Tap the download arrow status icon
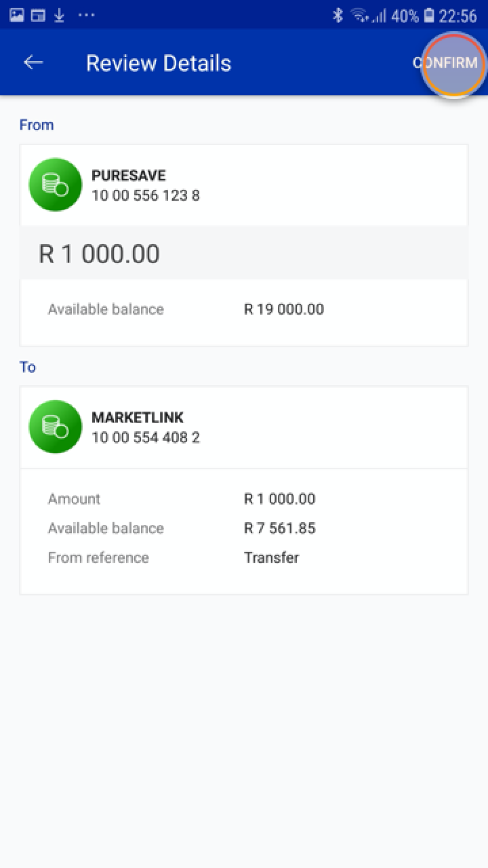 pyautogui.click(x=59, y=15)
